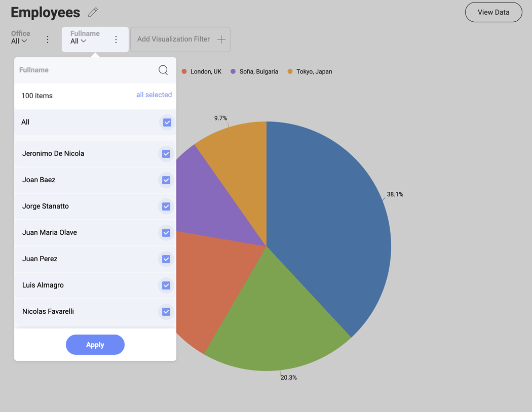Click the Nicolas Favarelli name text
Image resolution: width=532 pixels, height=412 pixels.
click(48, 311)
